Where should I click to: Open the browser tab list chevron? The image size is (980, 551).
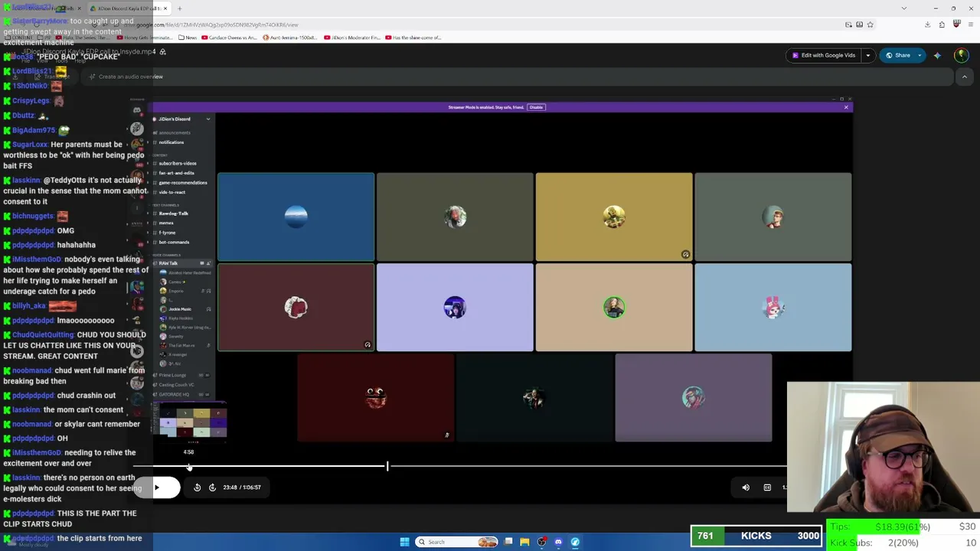click(x=903, y=8)
